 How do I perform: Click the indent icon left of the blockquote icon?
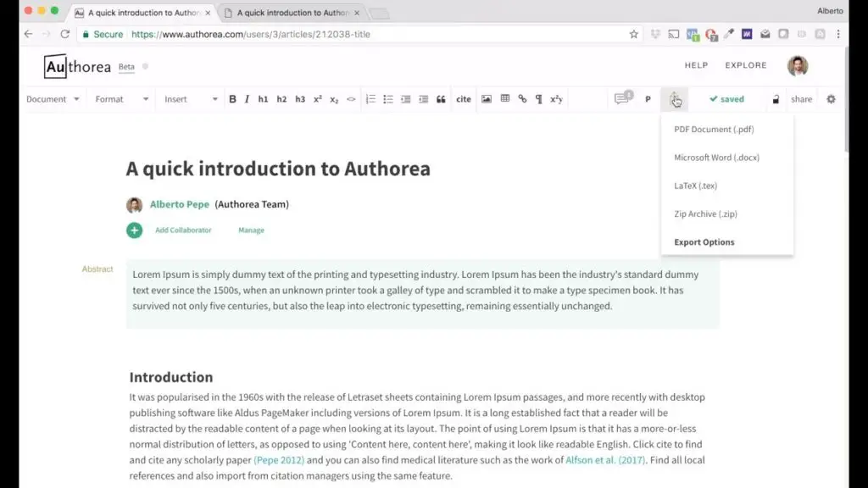coord(424,99)
